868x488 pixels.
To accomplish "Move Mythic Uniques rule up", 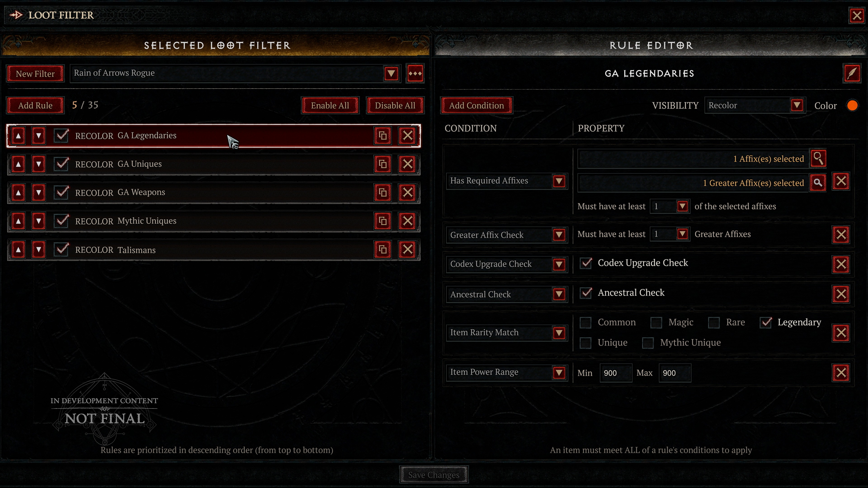I will [x=19, y=221].
